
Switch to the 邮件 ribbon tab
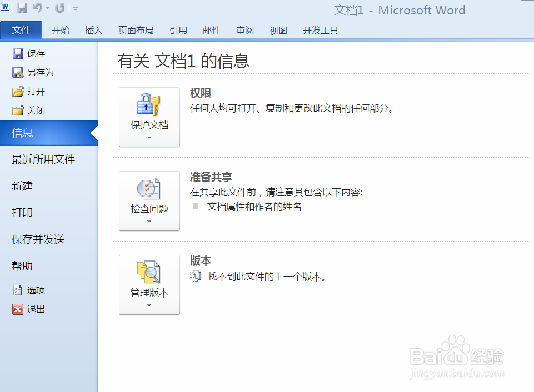coord(212,31)
